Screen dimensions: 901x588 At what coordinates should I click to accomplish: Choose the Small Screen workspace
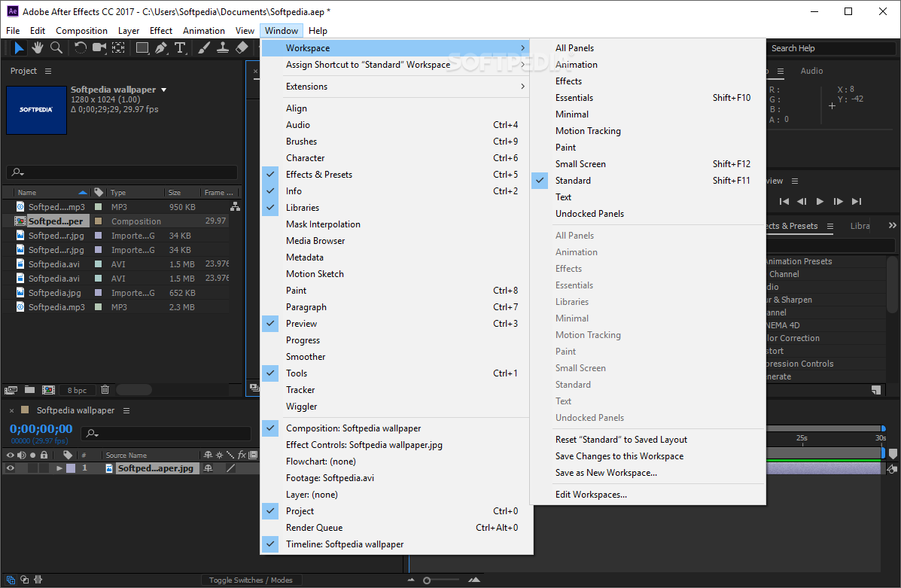648,164
